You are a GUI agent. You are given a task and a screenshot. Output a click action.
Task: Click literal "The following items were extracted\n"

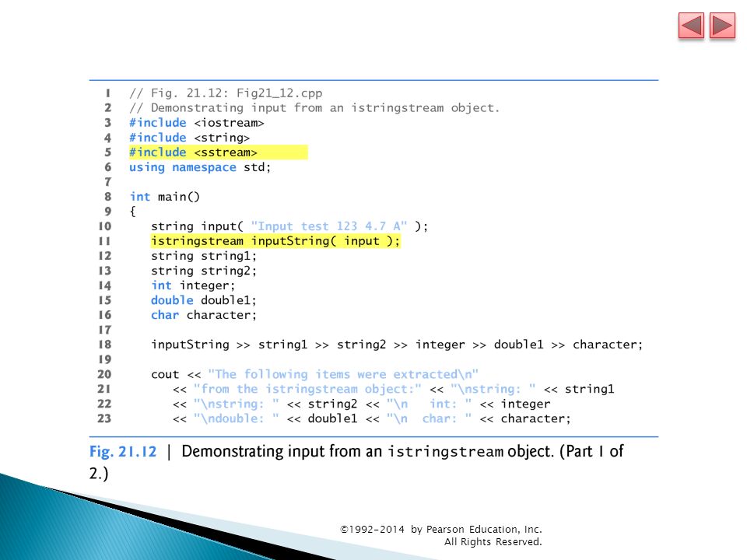pyautogui.click(x=343, y=374)
